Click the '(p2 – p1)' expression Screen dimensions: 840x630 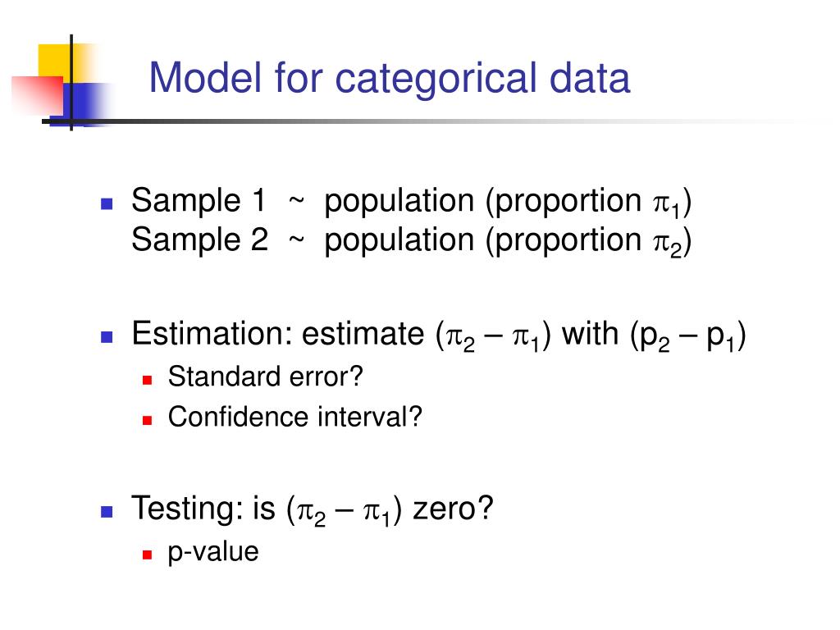pos(688,336)
